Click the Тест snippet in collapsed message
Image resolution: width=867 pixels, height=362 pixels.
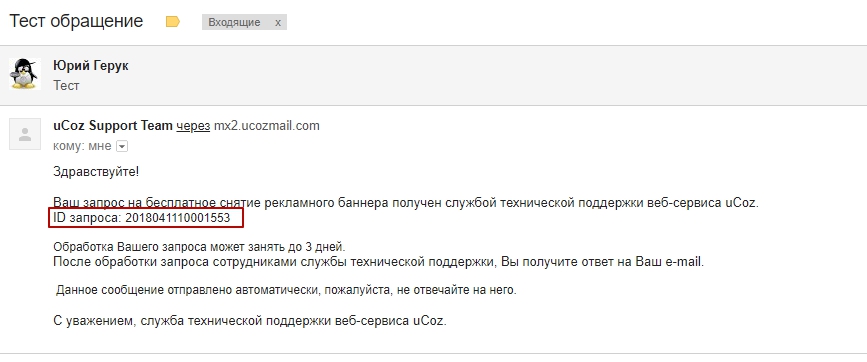pyautogui.click(x=66, y=86)
